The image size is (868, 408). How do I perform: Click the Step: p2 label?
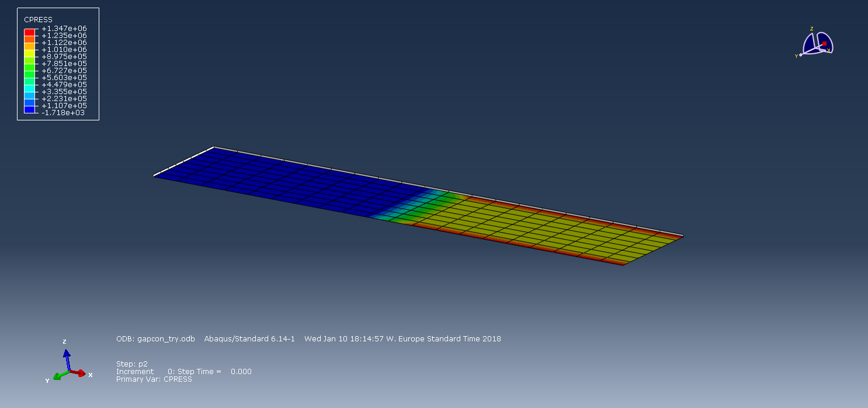[131, 364]
